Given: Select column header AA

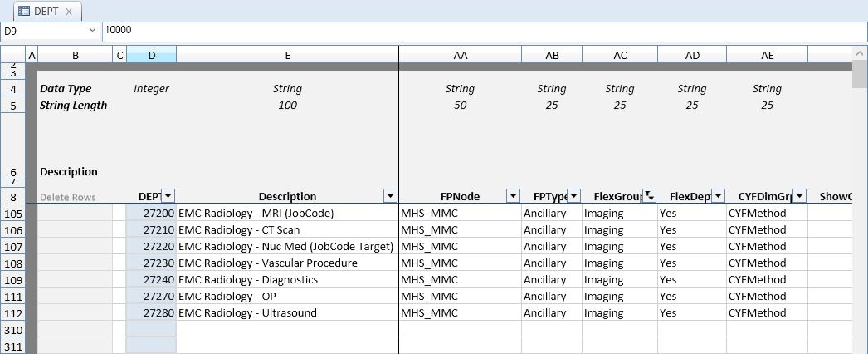Looking at the screenshot, I should point(460,55).
